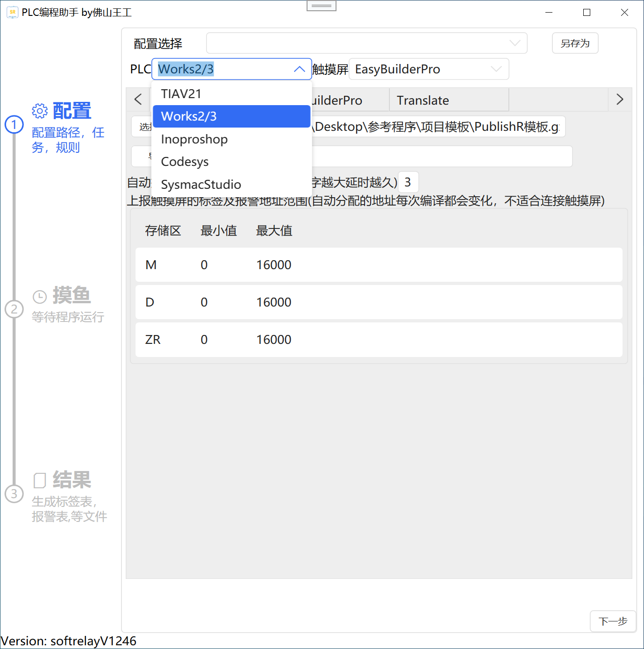644x649 pixels.
Task: Click the 最小值 column header
Action: click(219, 231)
